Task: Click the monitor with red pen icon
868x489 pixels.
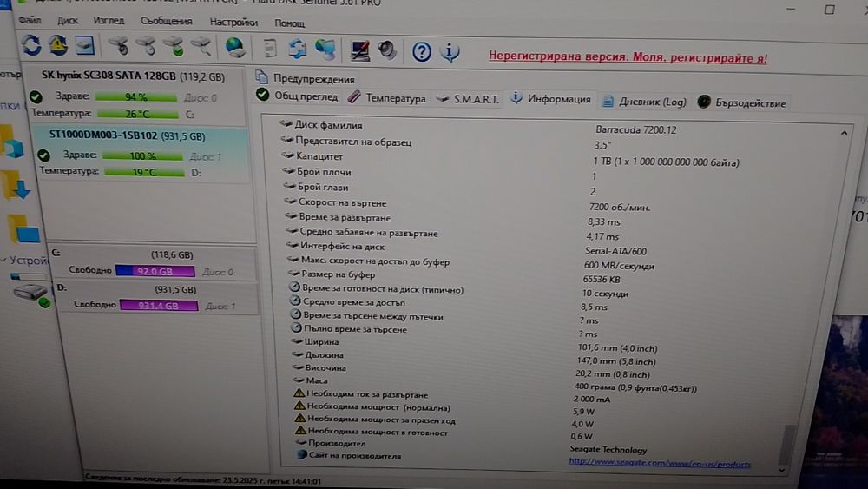Action: [x=360, y=50]
